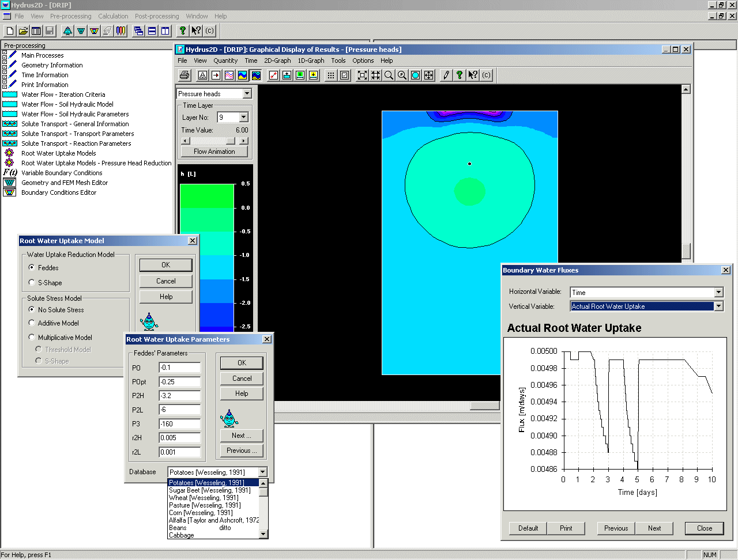Click OK in Root Water Uptake Model dialog
Image resolution: width=738 pixels, height=560 pixels.
[166, 265]
